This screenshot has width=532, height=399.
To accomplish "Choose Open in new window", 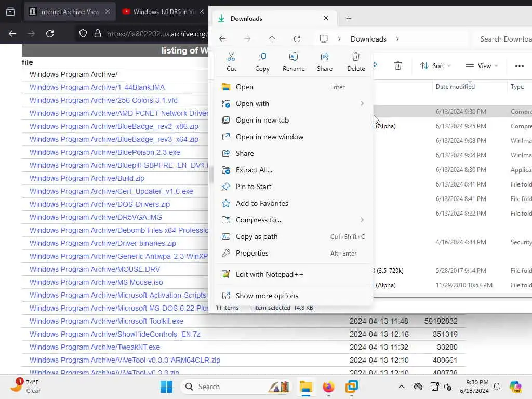I will coord(294,137).
